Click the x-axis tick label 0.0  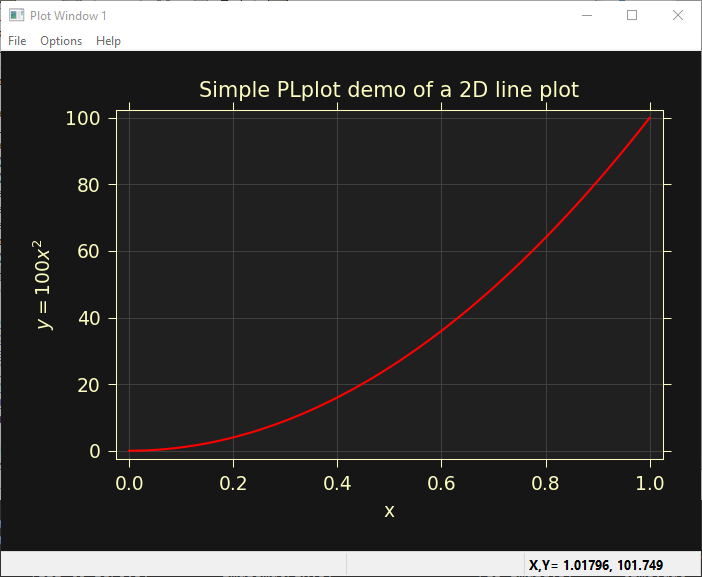point(129,483)
